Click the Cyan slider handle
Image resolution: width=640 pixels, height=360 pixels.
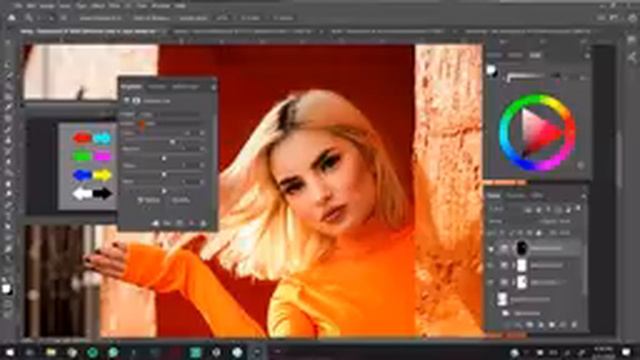[x=173, y=142]
